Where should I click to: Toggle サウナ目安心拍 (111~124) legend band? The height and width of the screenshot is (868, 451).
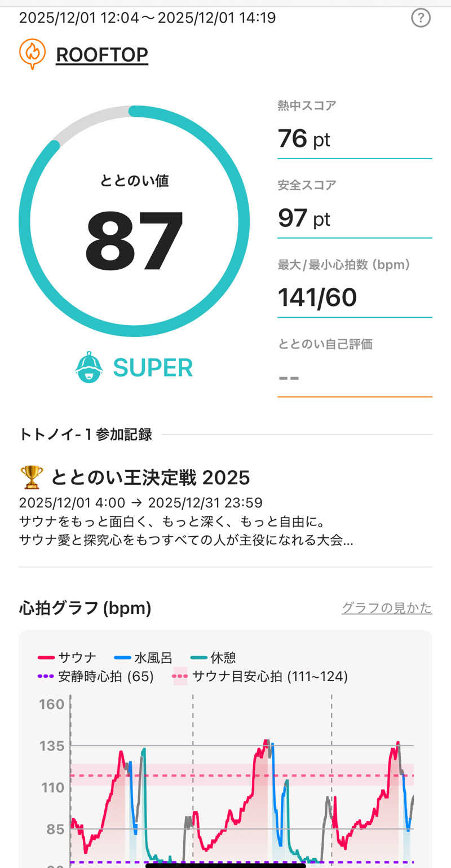pyautogui.click(x=260, y=676)
